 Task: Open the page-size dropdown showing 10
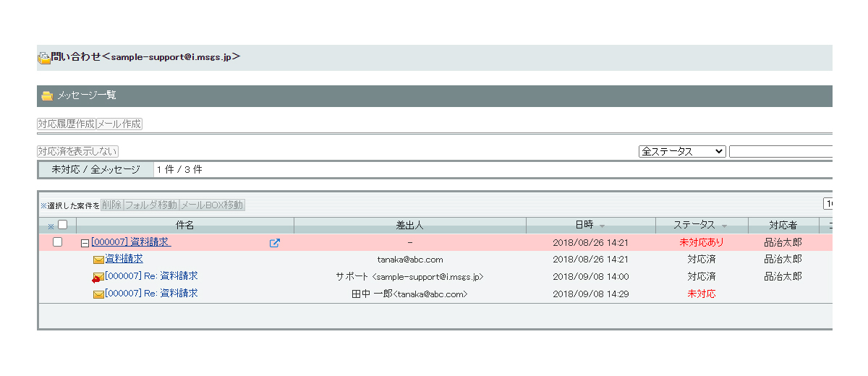click(x=827, y=204)
